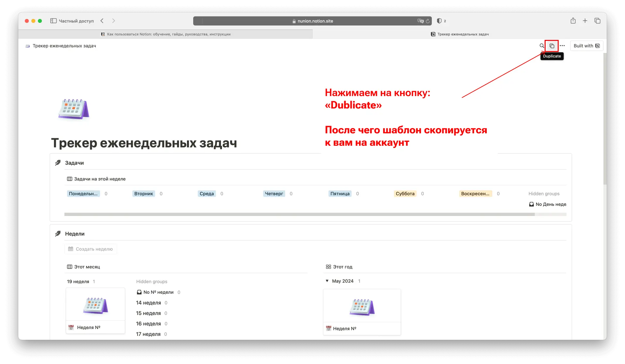Switch to the "Трекер еженедельных задач" tab
Viewport: 625px width, 364px height.
coord(460,34)
